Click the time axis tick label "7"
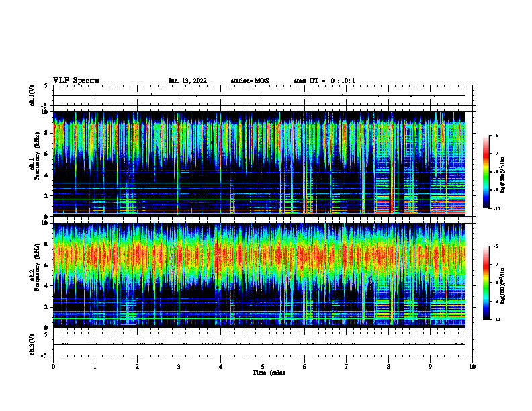 [346, 367]
